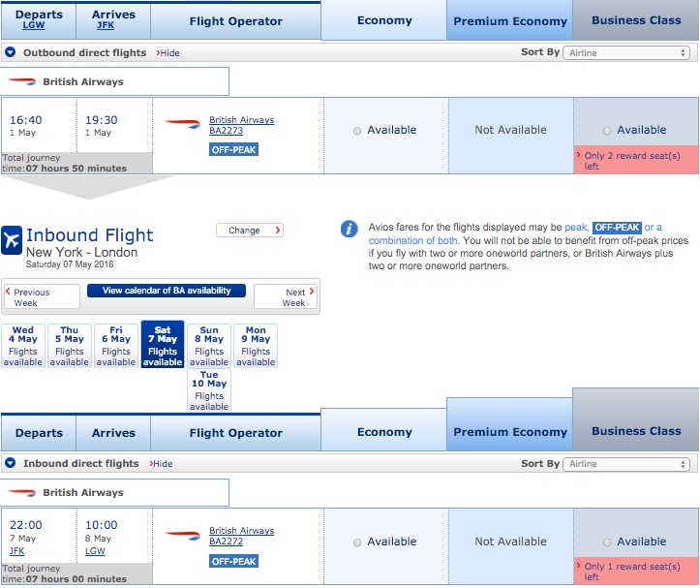
Task: Select Economy Available radio for inbound BA2272
Action: tap(357, 542)
